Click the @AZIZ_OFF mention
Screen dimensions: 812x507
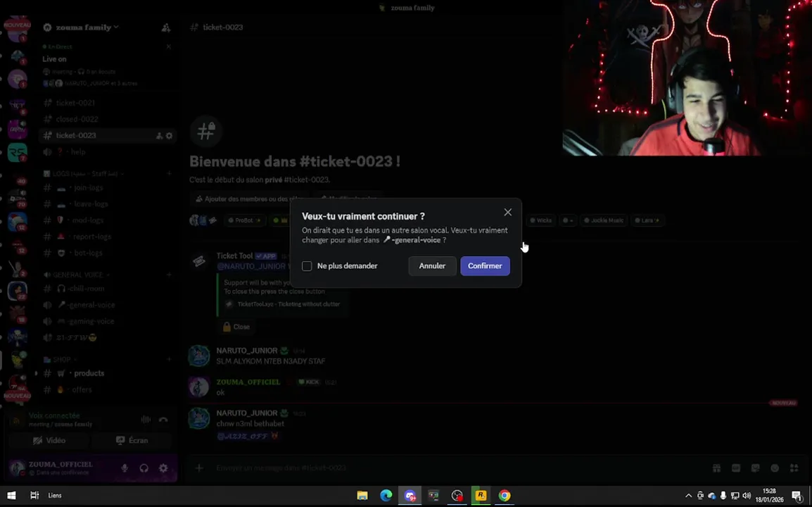tap(242, 436)
